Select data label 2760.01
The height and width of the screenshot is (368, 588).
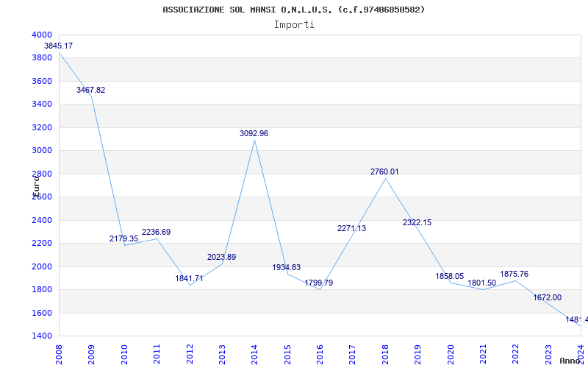click(x=384, y=172)
